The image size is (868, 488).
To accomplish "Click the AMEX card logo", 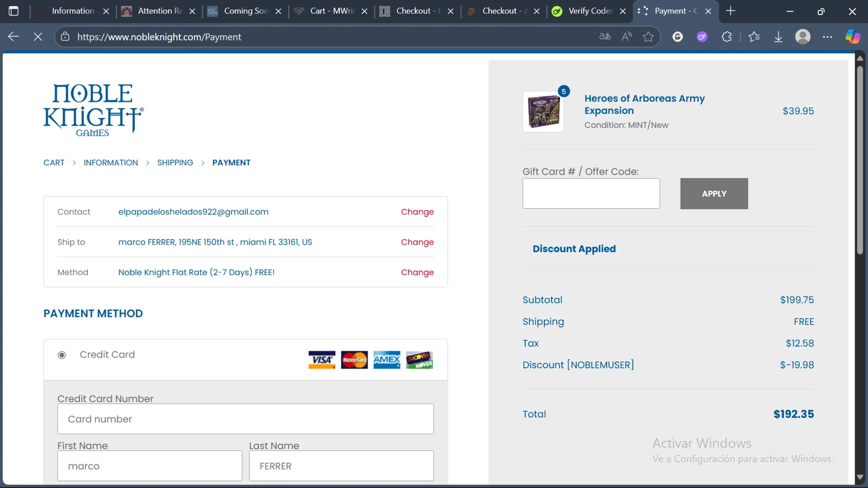I will 387,360.
